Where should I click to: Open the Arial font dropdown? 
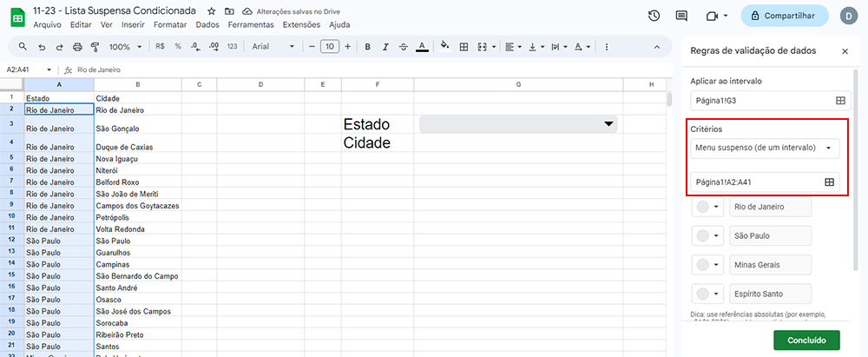pyautogui.click(x=273, y=47)
